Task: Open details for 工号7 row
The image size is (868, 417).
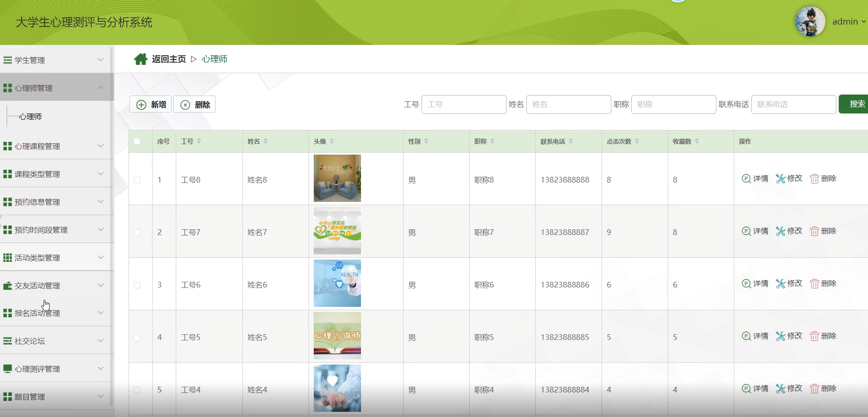Action: tap(755, 231)
